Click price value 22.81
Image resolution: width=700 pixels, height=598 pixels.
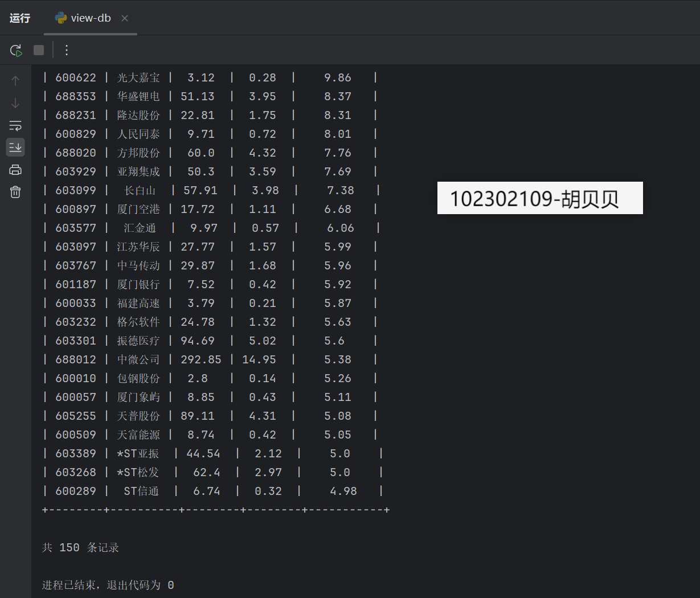point(198,115)
